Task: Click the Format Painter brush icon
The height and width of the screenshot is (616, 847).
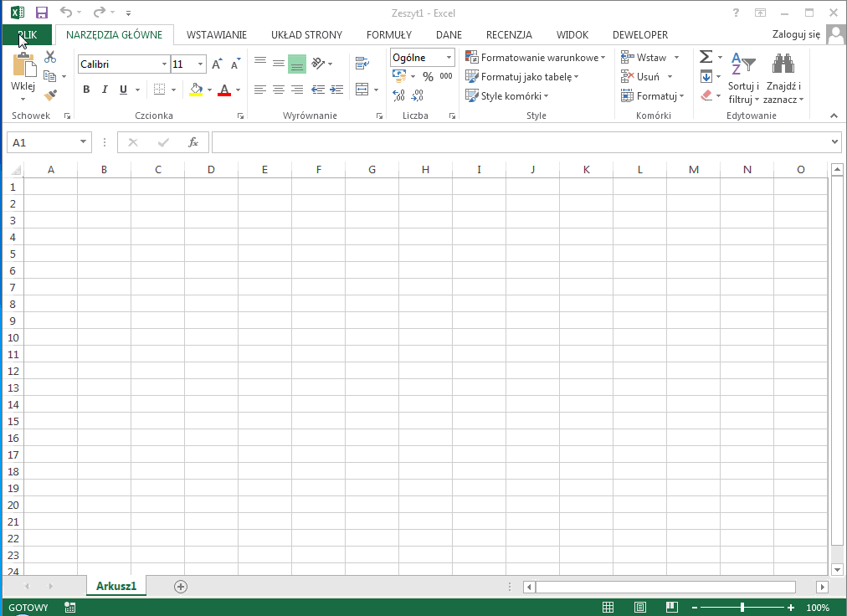Action: point(50,95)
